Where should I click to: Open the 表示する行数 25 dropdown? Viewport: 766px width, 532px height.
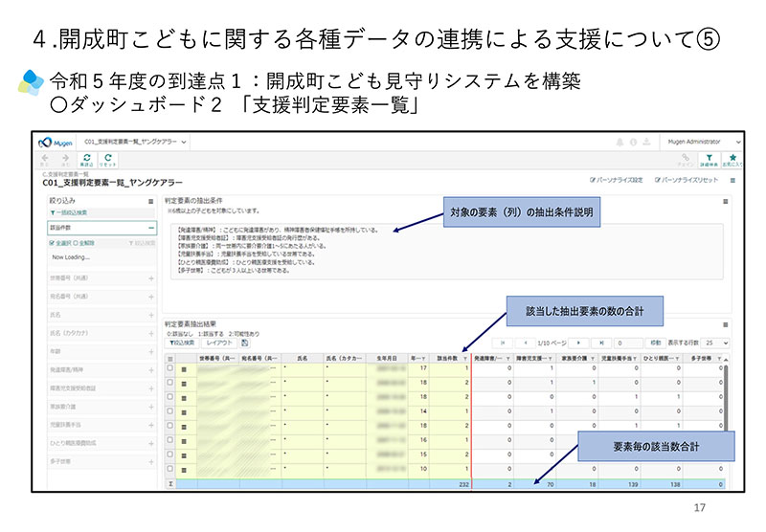(x=716, y=343)
